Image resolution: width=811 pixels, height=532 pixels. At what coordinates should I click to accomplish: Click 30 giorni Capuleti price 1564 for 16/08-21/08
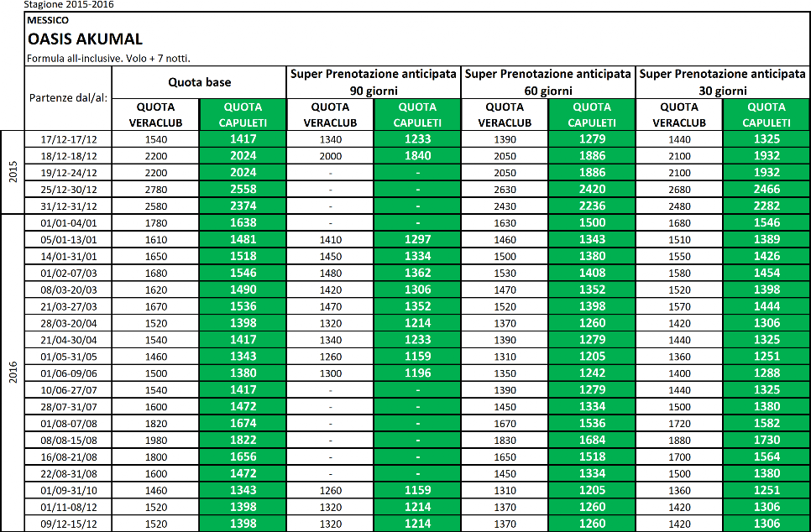point(766,456)
